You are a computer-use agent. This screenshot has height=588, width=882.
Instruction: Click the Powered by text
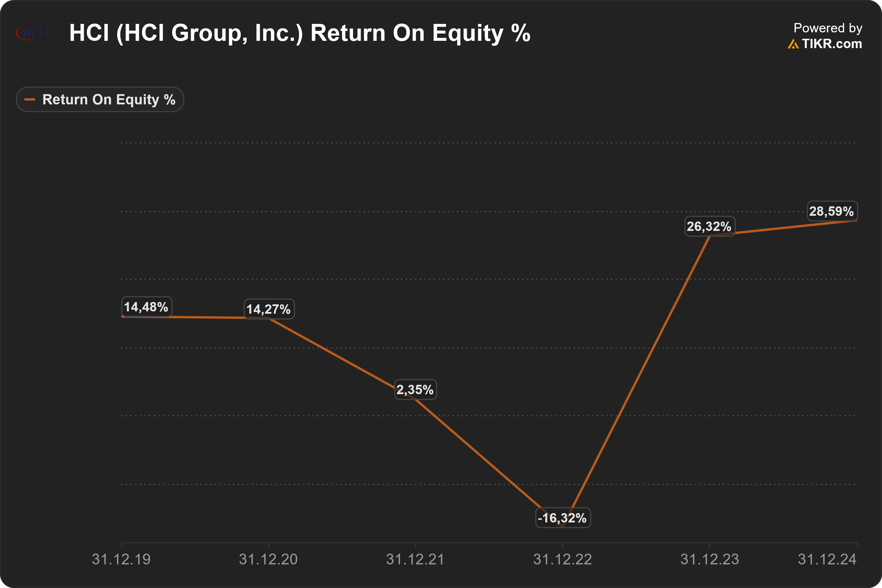tap(828, 28)
